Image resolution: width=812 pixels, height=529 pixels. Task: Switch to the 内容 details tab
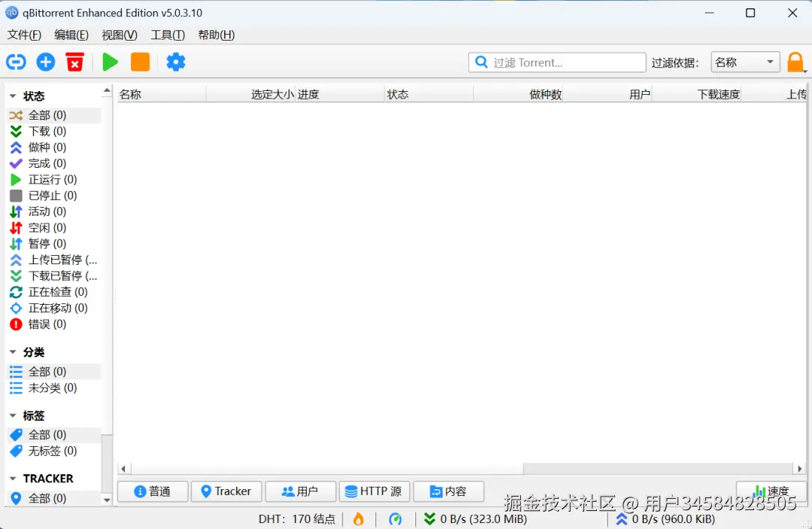click(448, 491)
